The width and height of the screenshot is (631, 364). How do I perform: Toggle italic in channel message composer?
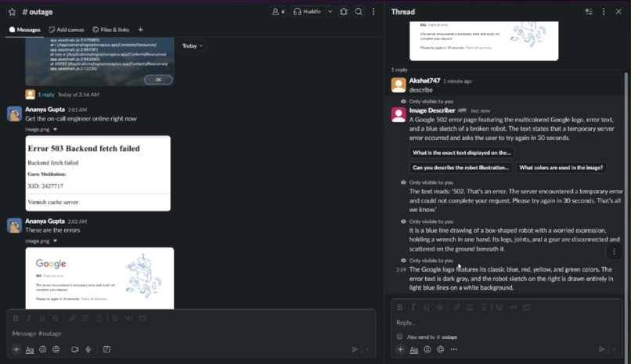point(28,318)
